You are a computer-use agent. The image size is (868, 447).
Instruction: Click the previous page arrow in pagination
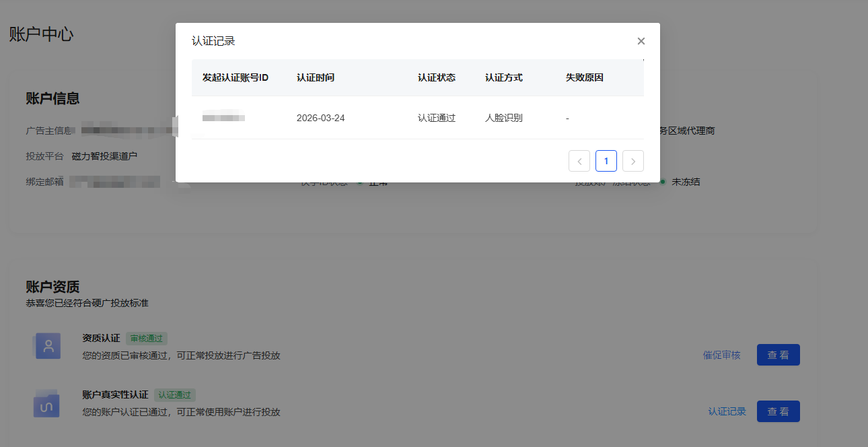tap(579, 161)
